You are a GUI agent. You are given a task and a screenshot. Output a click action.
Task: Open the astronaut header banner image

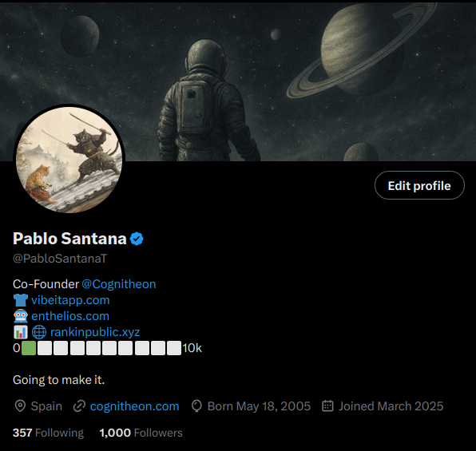click(x=238, y=81)
